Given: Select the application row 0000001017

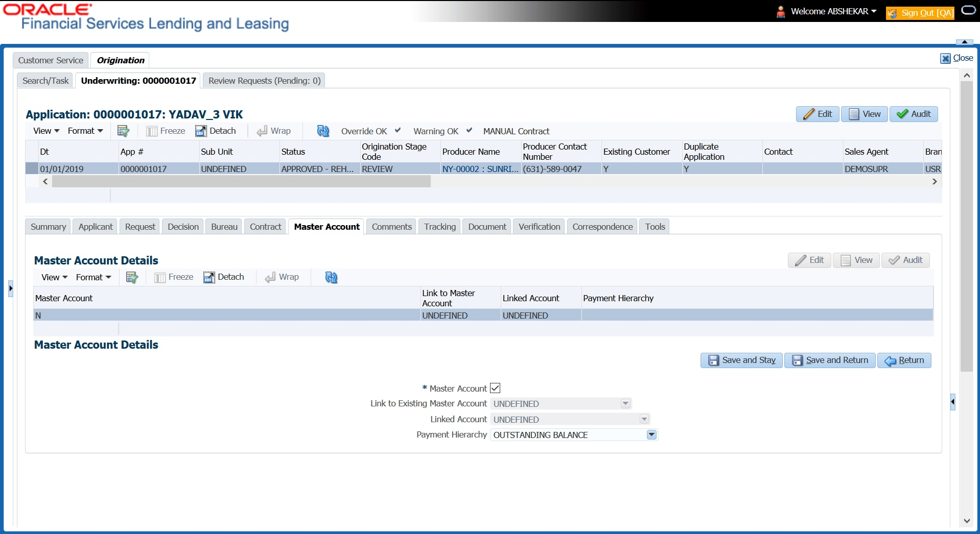Looking at the screenshot, I should [483, 169].
